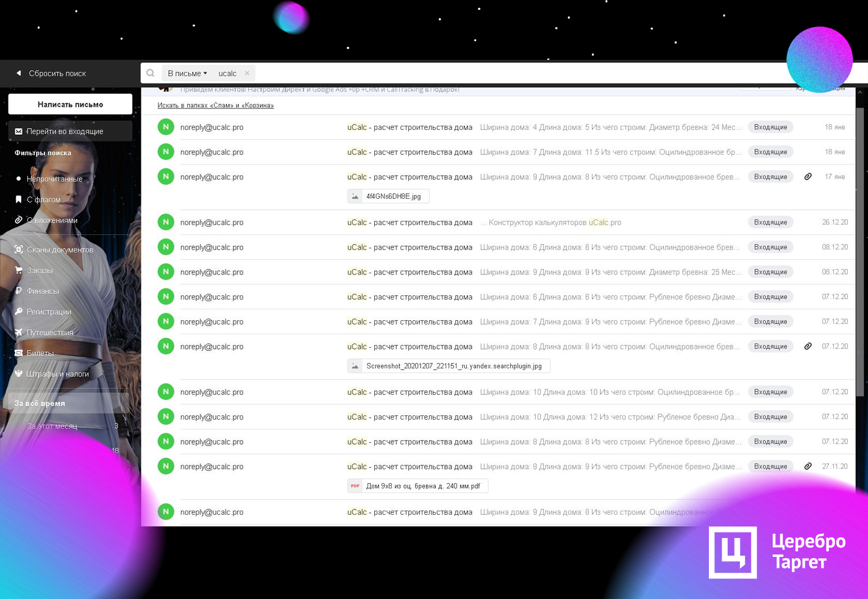The image size is (868, 599).
Task: Open the email 'Ширина дома: 4 Длина дома: 5'
Action: (498, 127)
